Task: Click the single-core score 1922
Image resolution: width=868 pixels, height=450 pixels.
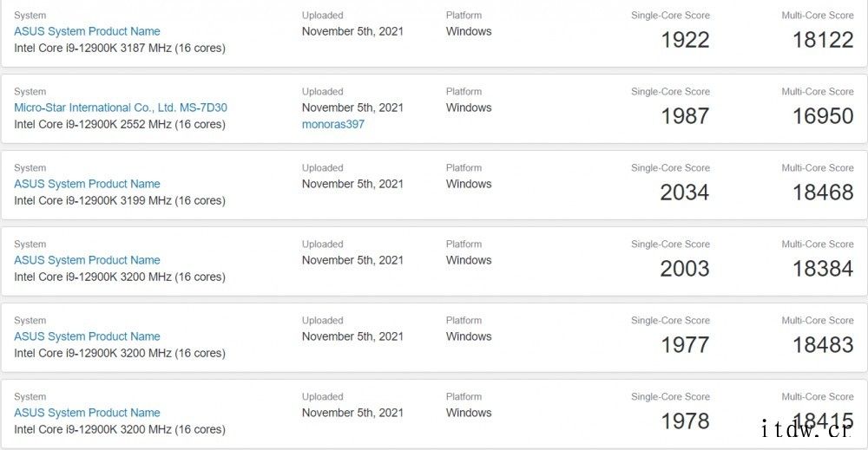Action: tap(686, 40)
